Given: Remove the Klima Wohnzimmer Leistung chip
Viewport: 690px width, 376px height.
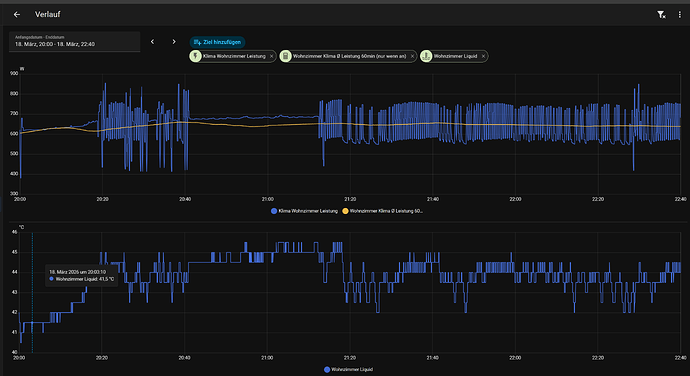Looking at the screenshot, I should (272, 56).
